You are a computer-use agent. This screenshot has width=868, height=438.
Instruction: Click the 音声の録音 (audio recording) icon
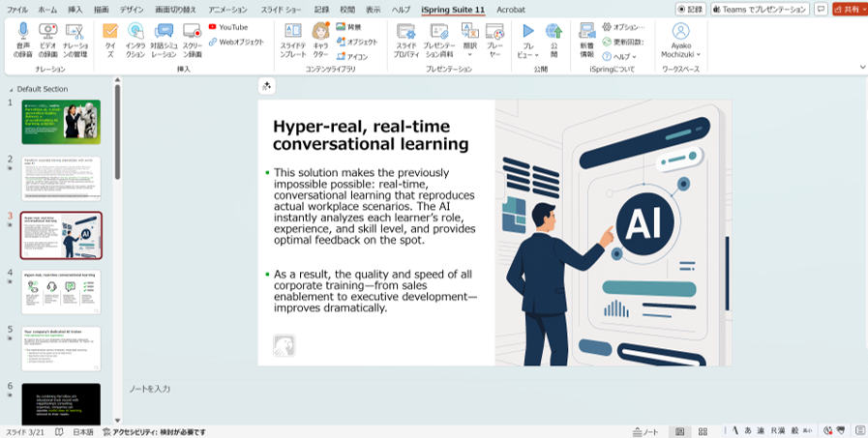tap(23, 37)
